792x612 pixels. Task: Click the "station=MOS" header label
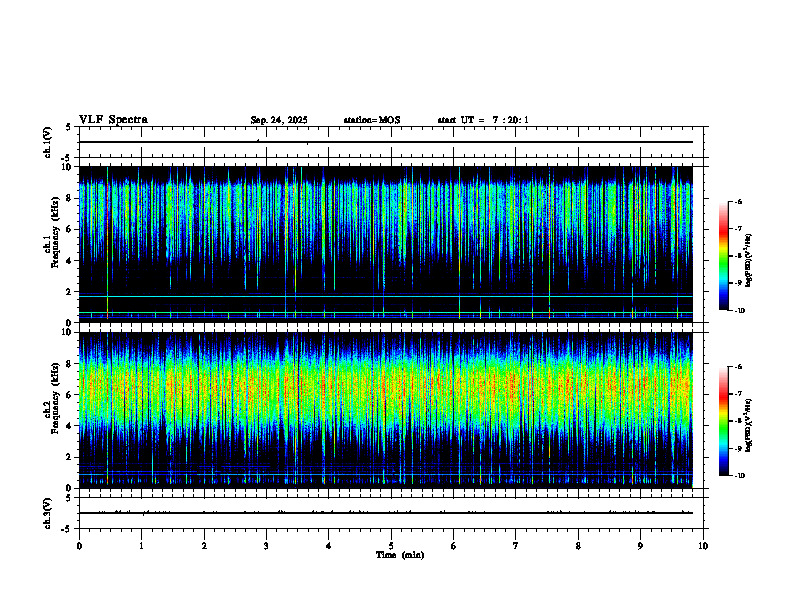click(372, 120)
